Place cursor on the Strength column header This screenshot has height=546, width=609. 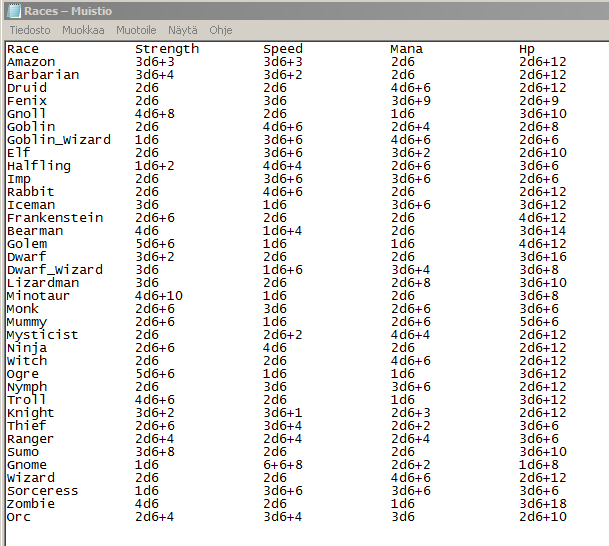click(x=167, y=49)
